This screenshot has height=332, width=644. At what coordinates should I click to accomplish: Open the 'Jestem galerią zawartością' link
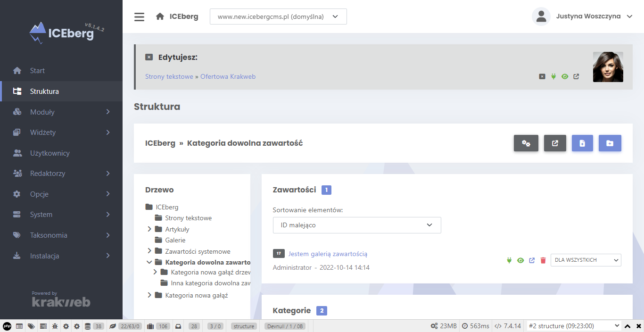[328, 254]
